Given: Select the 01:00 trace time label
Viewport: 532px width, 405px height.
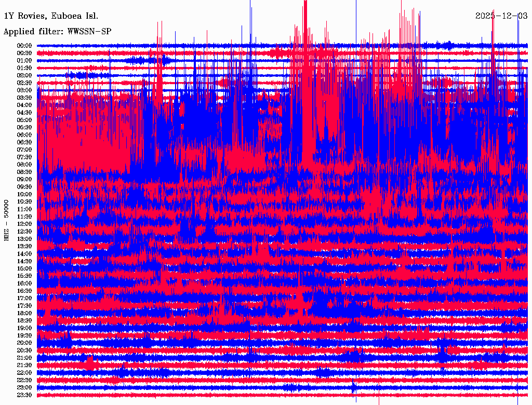Looking at the screenshot, I should (x=25, y=61).
